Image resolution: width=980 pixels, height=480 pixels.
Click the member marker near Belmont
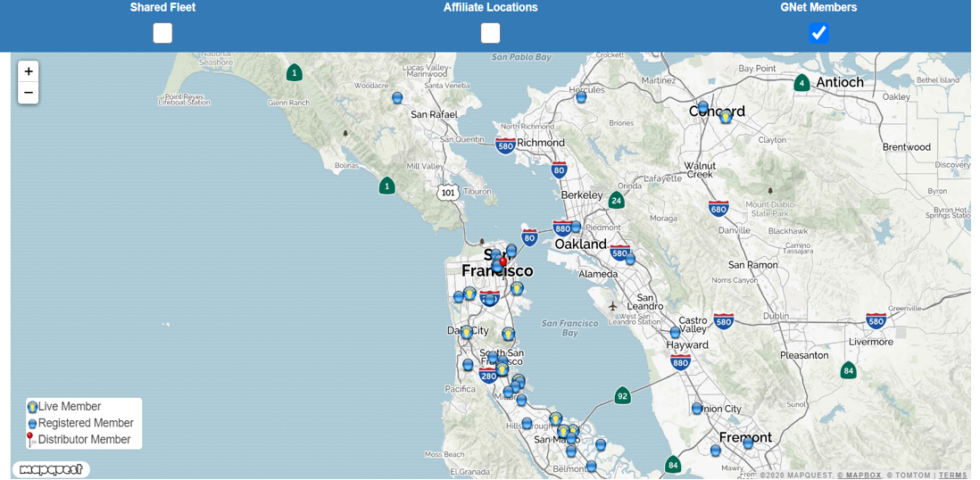(591, 467)
